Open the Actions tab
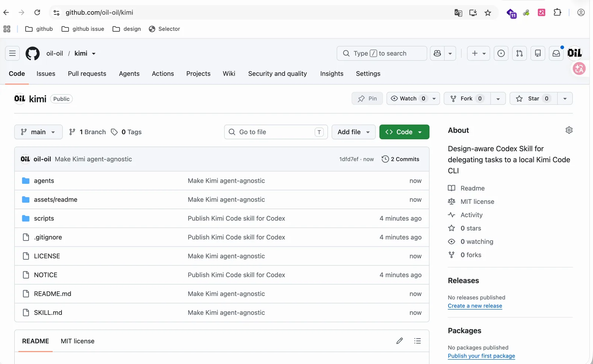This screenshot has width=593, height=364. point(163,73)
